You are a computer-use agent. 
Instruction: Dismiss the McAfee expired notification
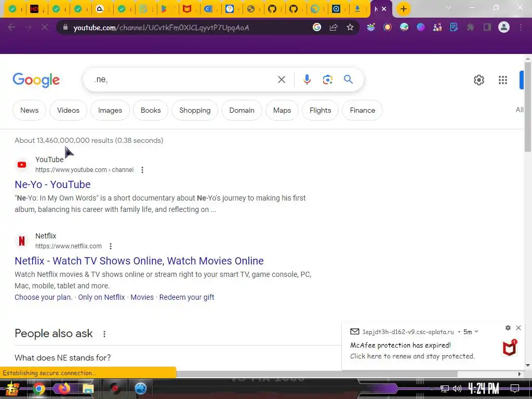518,328
